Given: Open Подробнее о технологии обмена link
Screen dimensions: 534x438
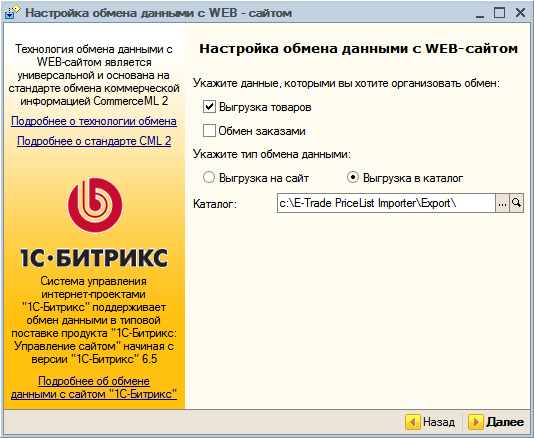Looking at the screenshot, I should tap(94, 121).
